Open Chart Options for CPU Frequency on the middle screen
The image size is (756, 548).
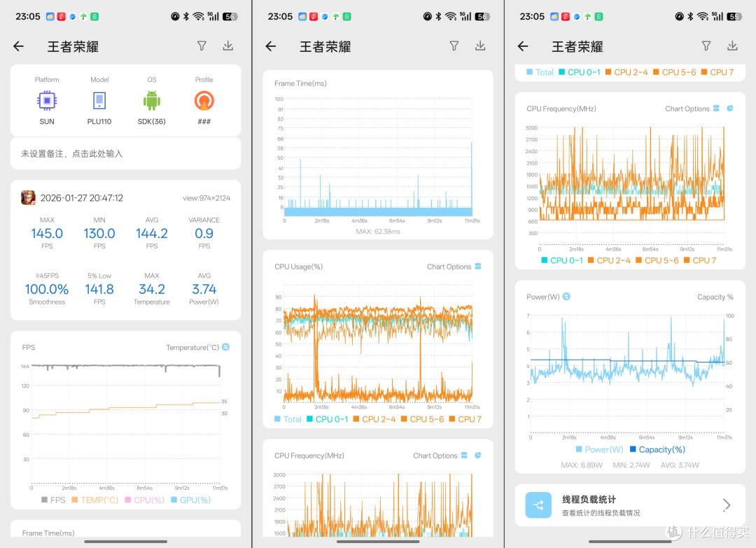[x=440, y=456]
